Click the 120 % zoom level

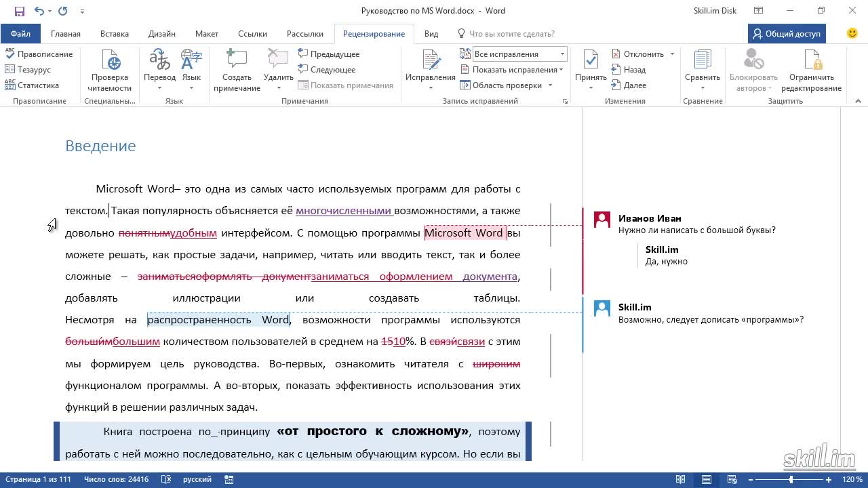point(852,479)
